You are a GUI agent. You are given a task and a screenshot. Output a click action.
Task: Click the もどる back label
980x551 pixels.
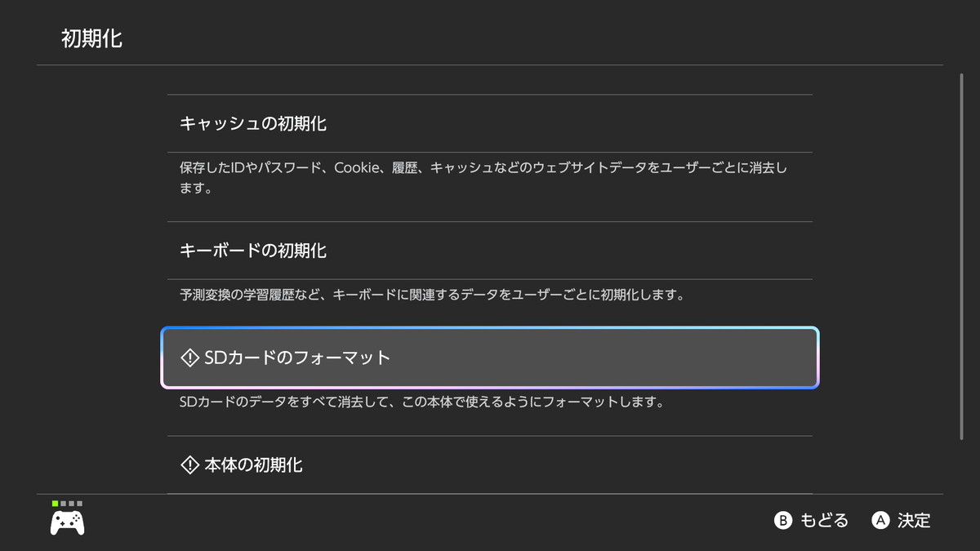[824, 521]
